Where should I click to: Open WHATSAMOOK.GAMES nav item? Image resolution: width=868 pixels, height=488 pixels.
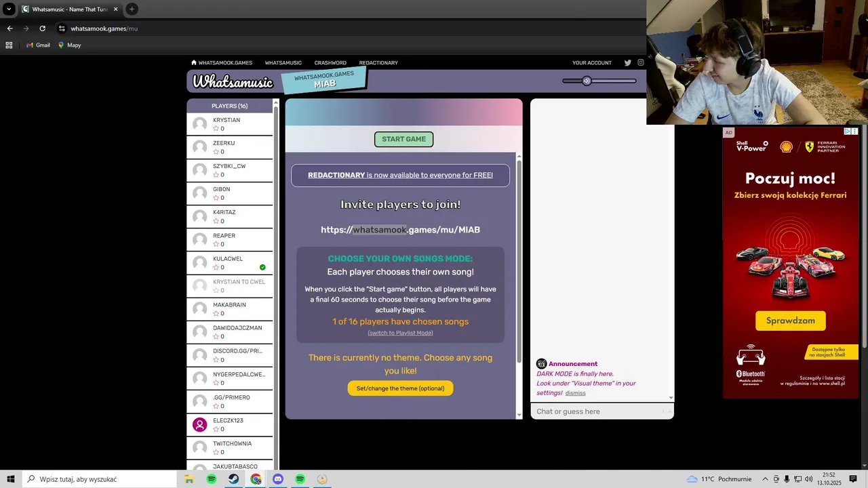tap(225, 62)
